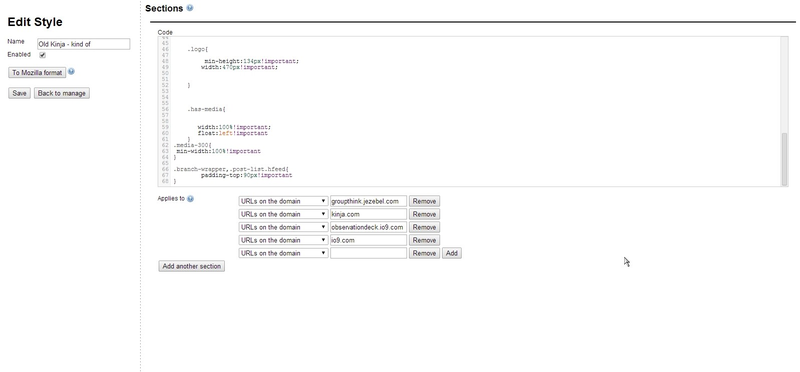The image size is (800, 372).
Task: Open dropdown for groupthink.jezebel.com row
Action: 283,201
